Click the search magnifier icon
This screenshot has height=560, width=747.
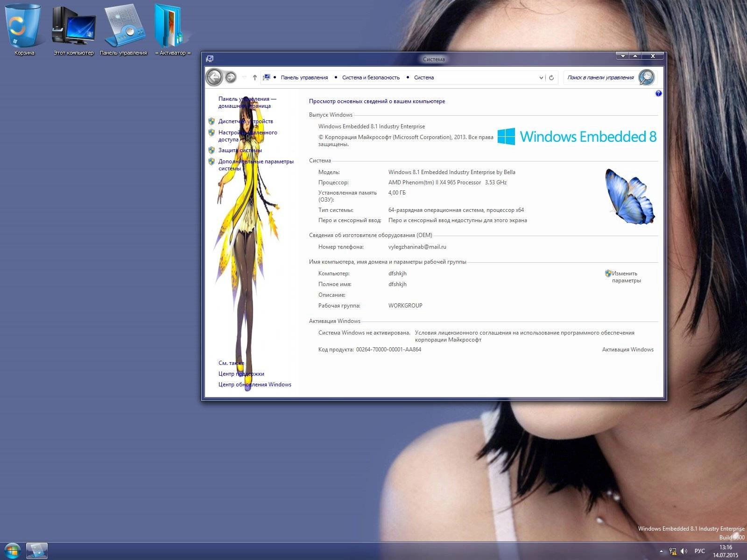(x=647, y=77)
